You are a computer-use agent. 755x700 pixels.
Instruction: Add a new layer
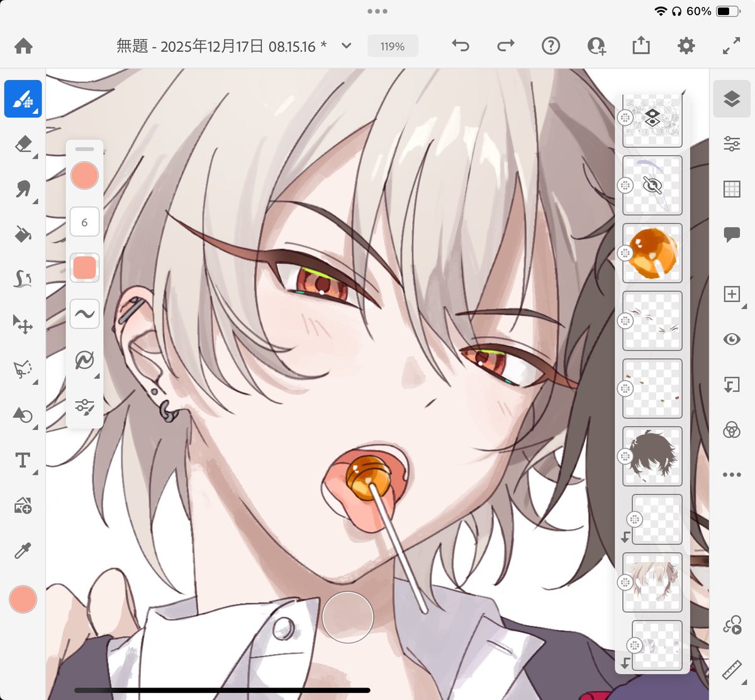click(732, 294)
